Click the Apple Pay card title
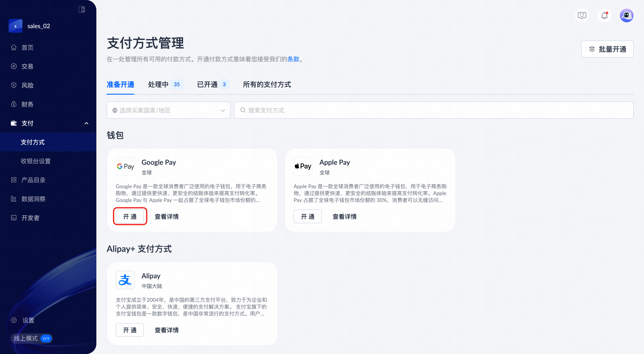This screenshot has width=644, height=354. tap(335, 162)
